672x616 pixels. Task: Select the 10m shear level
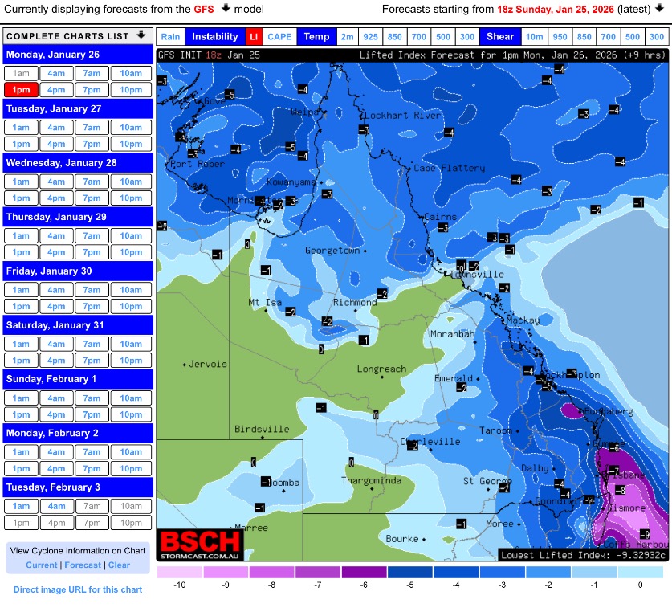[x=534, y=37]
